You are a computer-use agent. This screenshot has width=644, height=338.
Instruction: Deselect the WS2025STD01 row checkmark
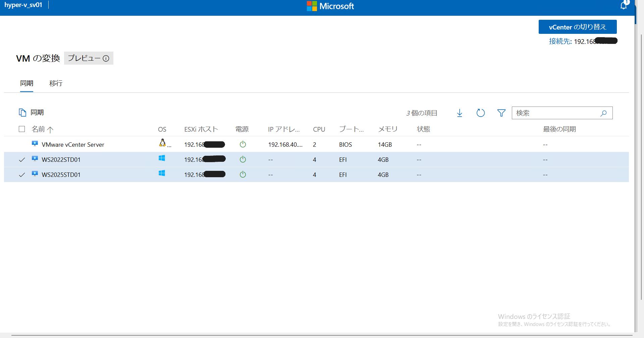click(22, 175)
